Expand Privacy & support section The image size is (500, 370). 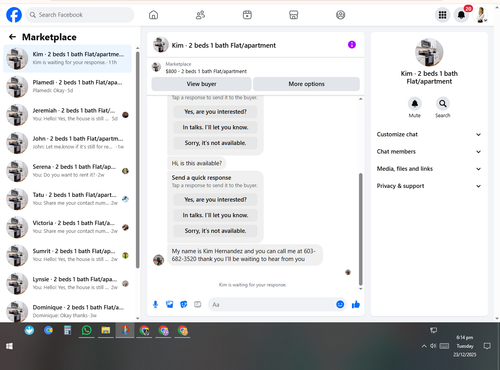pos(429,186)
